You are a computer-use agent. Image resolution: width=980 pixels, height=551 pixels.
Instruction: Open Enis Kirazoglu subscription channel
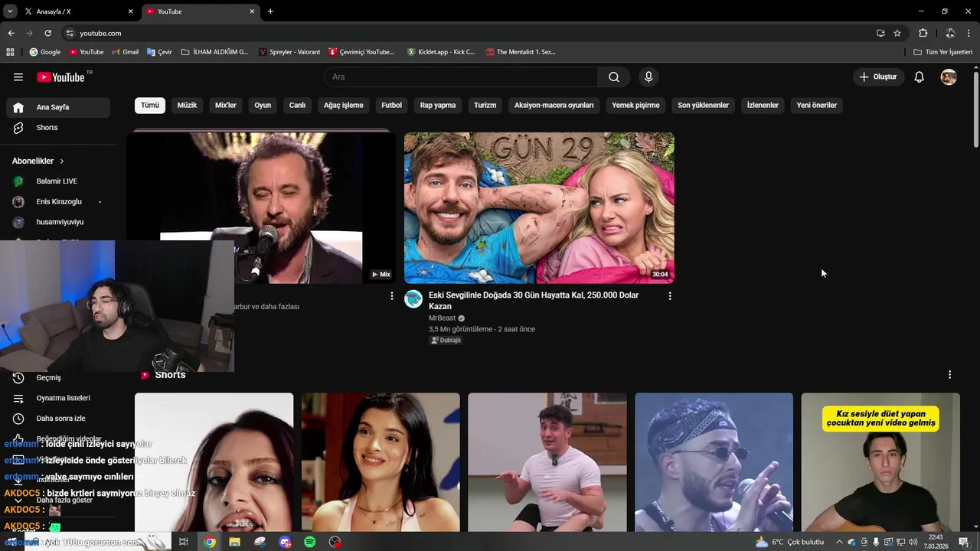[x=58, y=201]
